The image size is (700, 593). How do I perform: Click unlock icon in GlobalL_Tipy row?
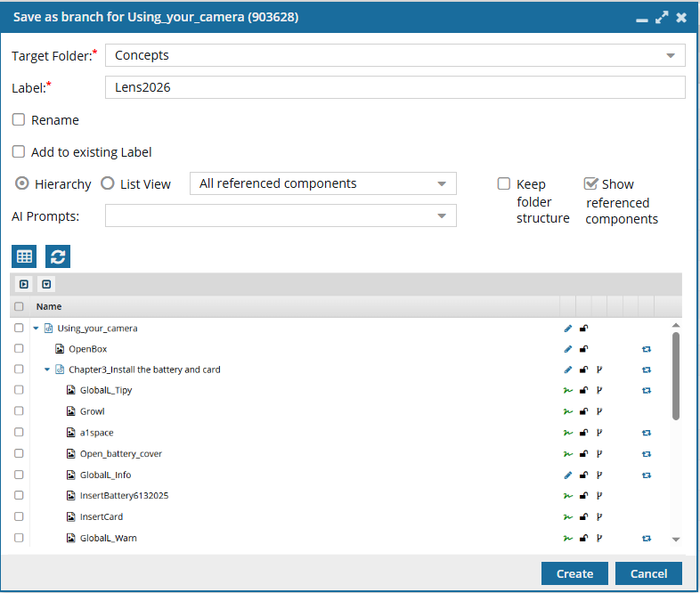tap(583, 390)
